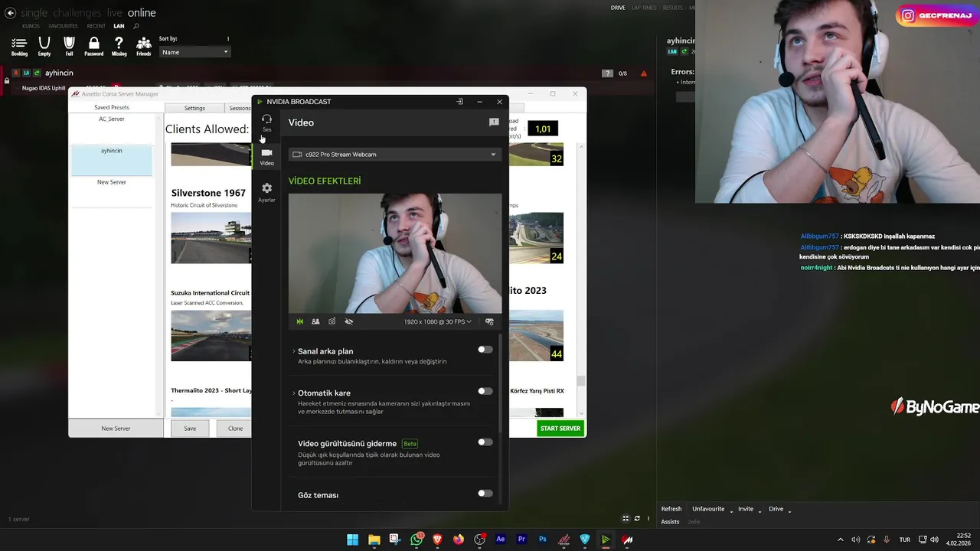Select the ayhincin preset in Server Manager
This screenshot has width=980, height=551.
pos(112,160)
